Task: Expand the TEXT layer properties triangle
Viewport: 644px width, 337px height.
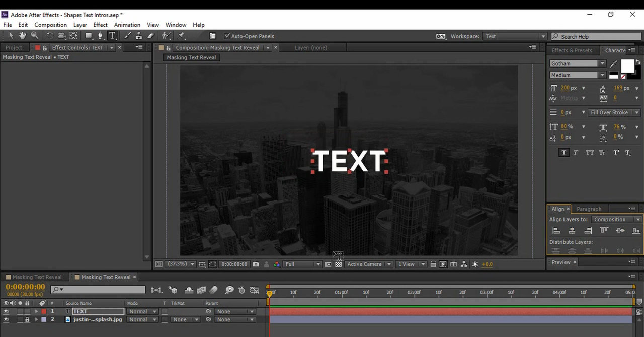Action: 36,311
